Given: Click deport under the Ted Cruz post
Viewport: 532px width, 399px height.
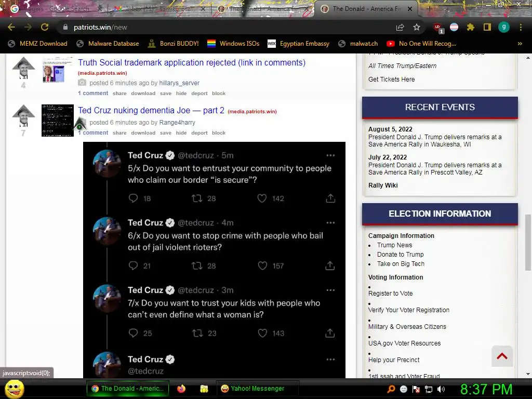Looking at the screenshot, I should [x=199, y=133].
